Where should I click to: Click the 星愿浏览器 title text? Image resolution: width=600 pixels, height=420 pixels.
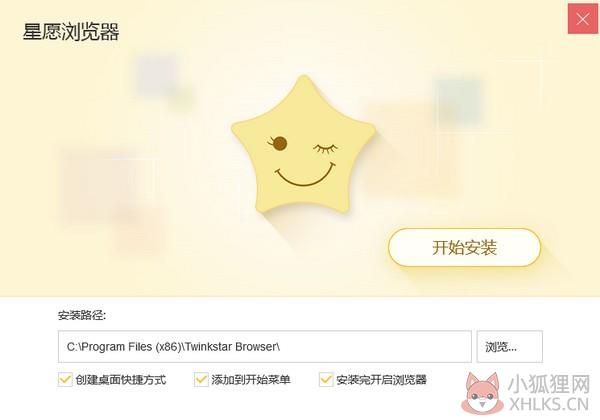click(x=71, y=32)
